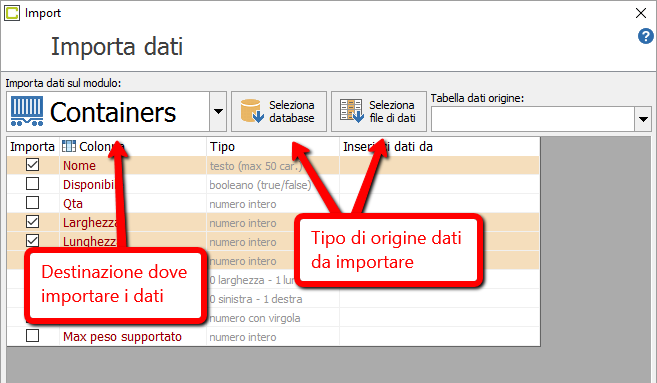Check the Max peso supportato checkbox
The height and width of the screenshot is (383, 657).
(x=32, y=336)
